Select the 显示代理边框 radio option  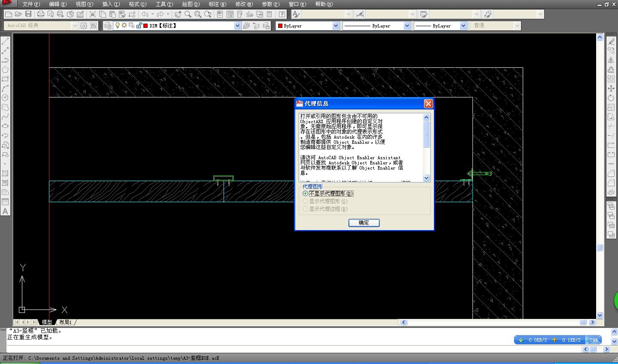point(325,209)
